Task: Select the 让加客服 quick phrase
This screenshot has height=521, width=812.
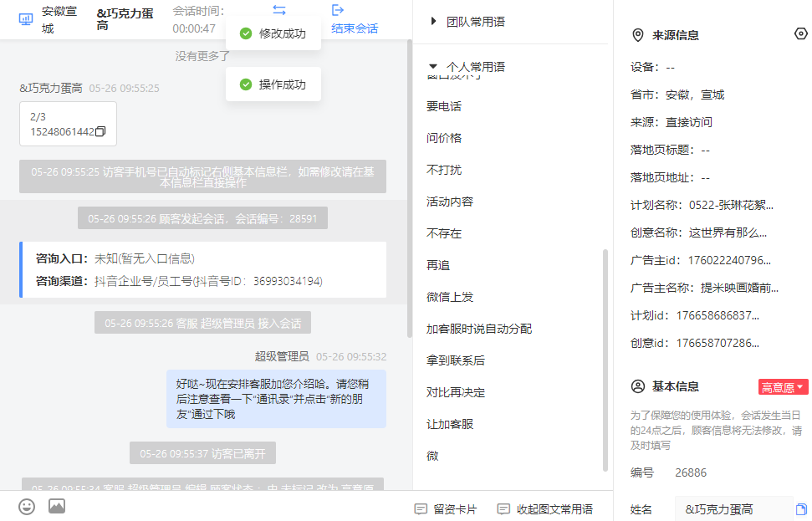Action: coord(450,424)
